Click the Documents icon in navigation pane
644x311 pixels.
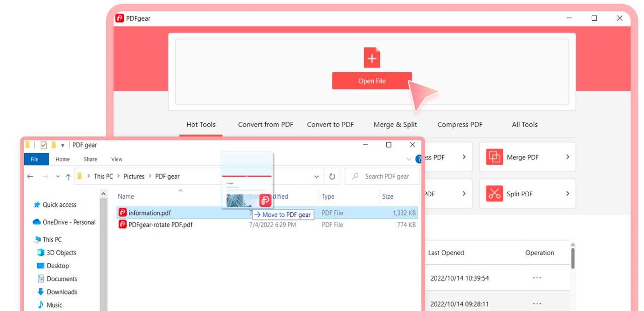(x=41, y=279)
